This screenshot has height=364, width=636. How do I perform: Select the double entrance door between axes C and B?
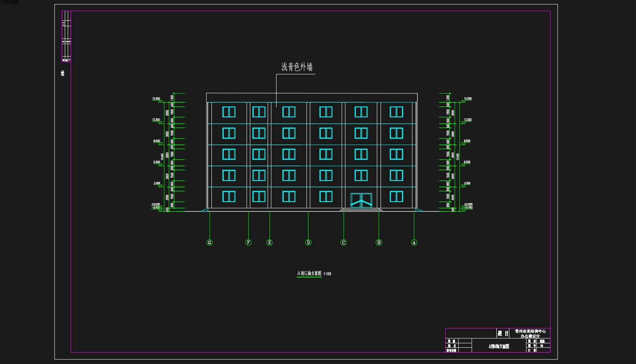click(x=361, y=200)
